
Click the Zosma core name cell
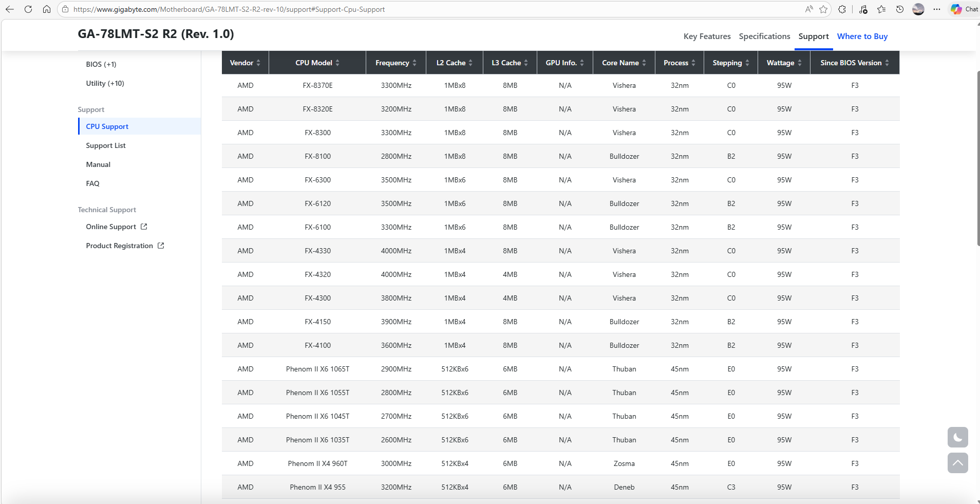[624, 463]
